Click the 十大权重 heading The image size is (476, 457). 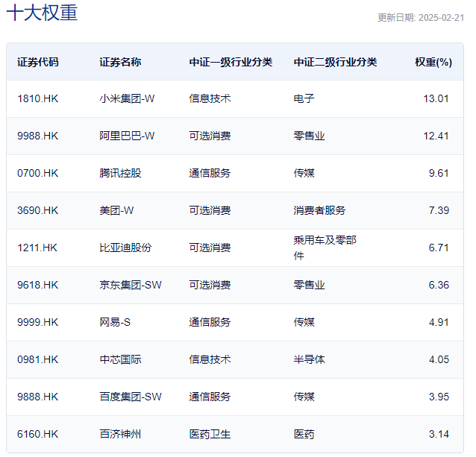[43, 13]
